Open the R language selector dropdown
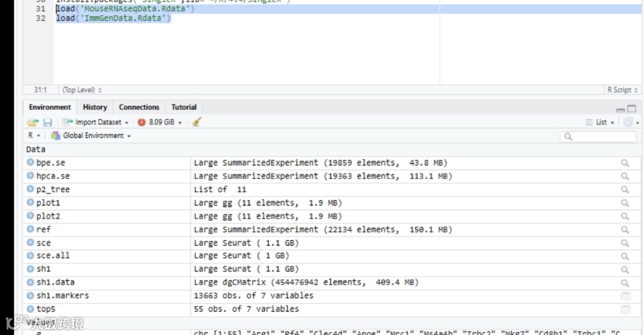Image resolution: width=644 pixels, height=335 pixels. click(x=34, y=135)
